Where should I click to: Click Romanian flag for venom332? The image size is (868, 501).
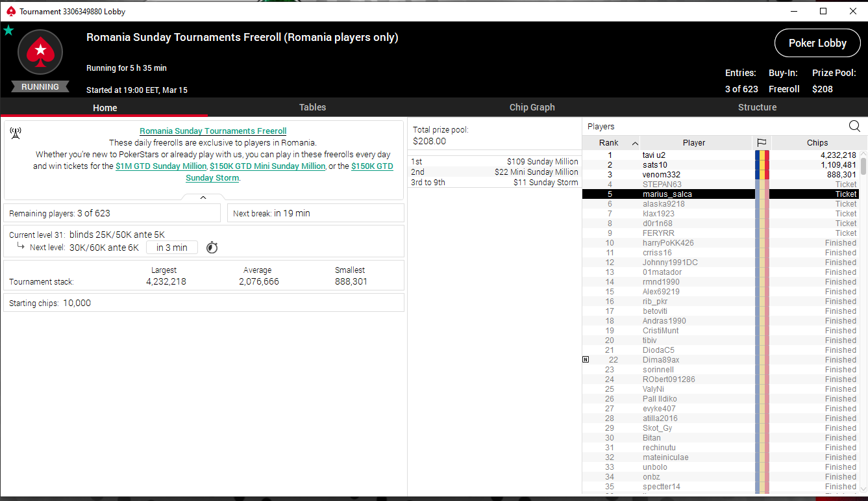click(x=762, y=175)
